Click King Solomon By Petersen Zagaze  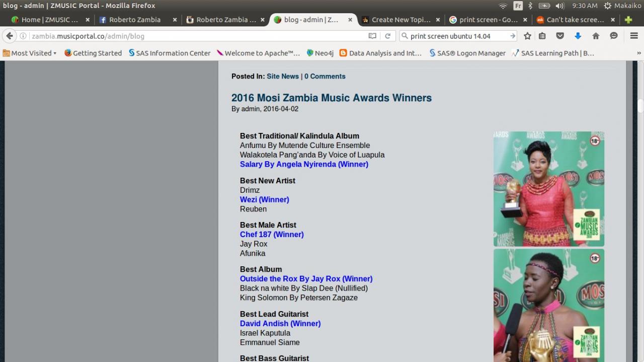(299, 298)
